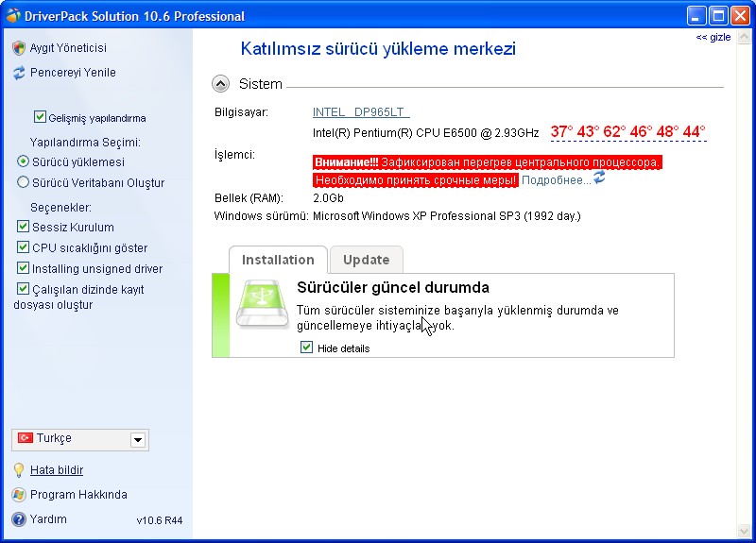This screenshot has width=756, height=543.
Task: Open Program Hakkında
Action: pyautogui.click(x=78, y=495)
